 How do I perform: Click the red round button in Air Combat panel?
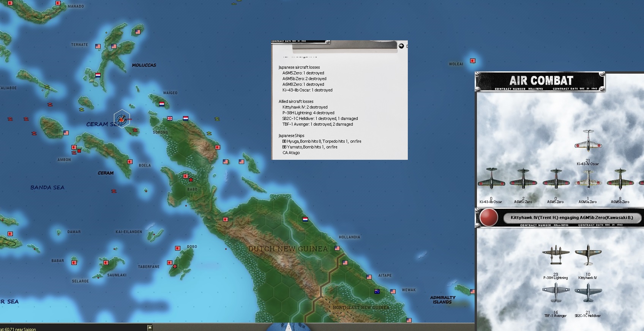click(x=489, y=218)
